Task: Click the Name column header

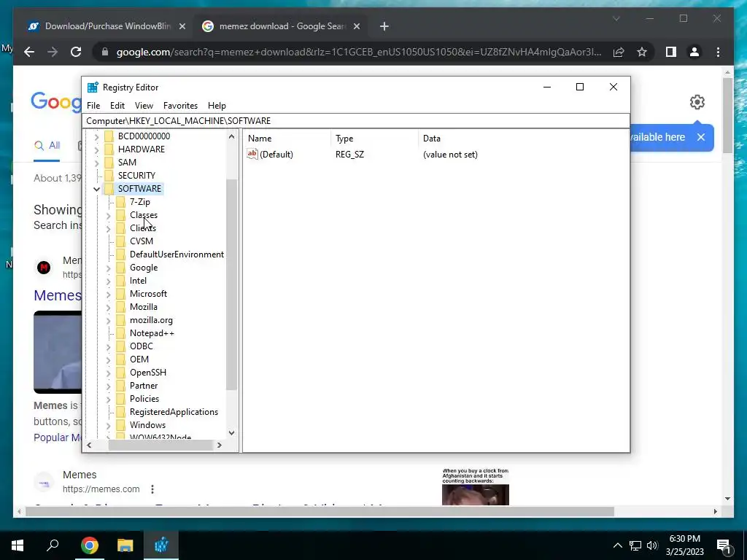Action: 287,139
